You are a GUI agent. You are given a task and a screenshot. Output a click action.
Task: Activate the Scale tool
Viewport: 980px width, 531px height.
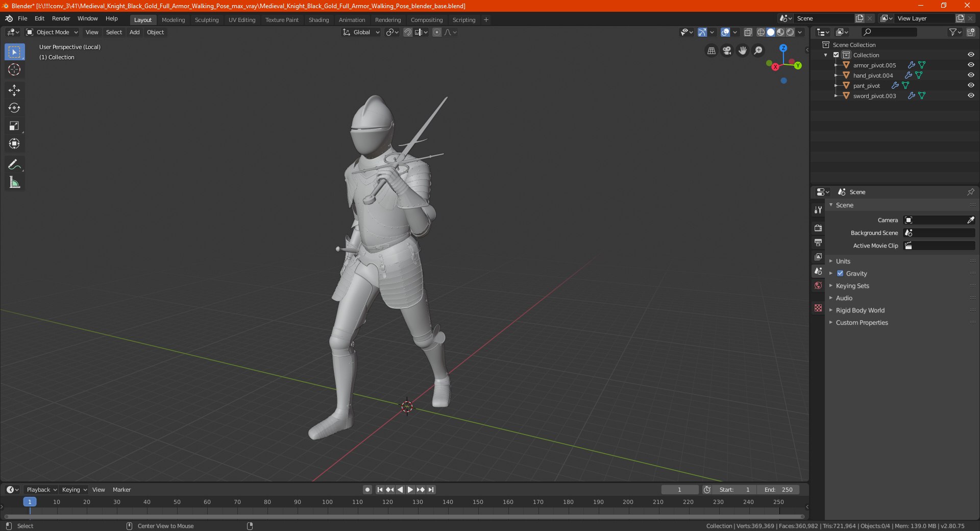point(14,126)
